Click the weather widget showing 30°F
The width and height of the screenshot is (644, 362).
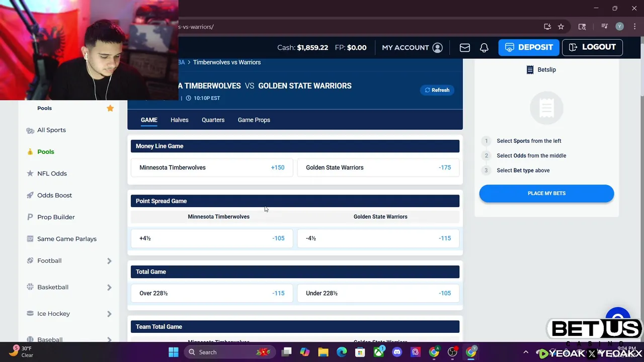coord(21,351)
